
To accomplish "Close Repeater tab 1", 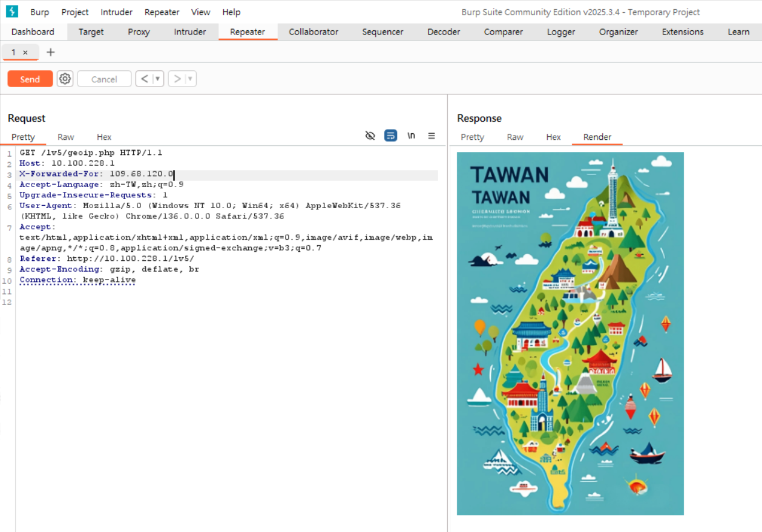I will (x=25, y=53).
